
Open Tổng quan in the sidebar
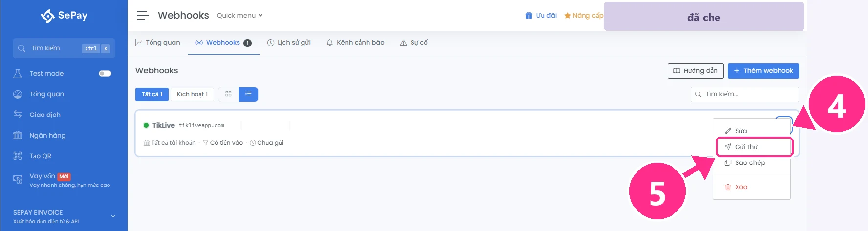(46, 94)
